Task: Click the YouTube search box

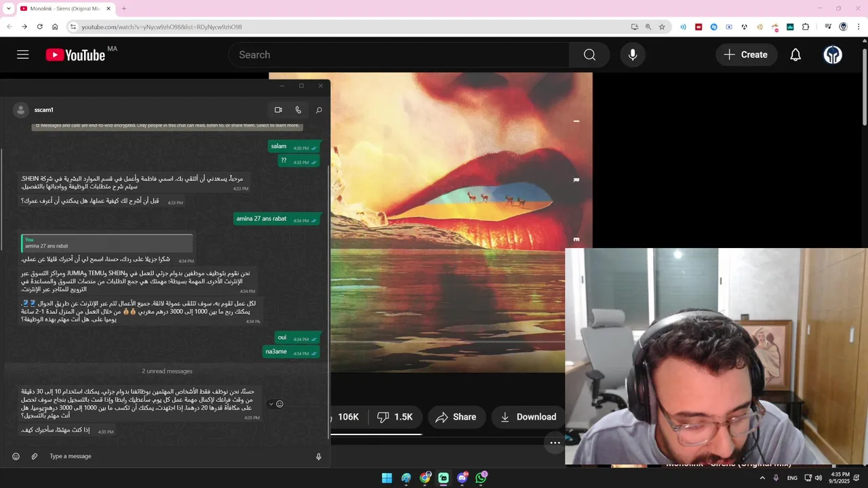Action: pyautogui.click(x=399, y=55)
